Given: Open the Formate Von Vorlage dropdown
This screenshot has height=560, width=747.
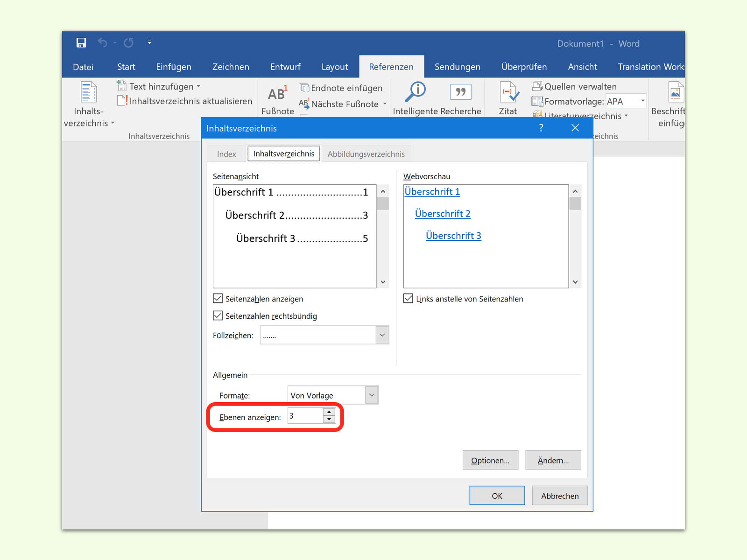Looking at the screenshot, I should click(372, 395).
